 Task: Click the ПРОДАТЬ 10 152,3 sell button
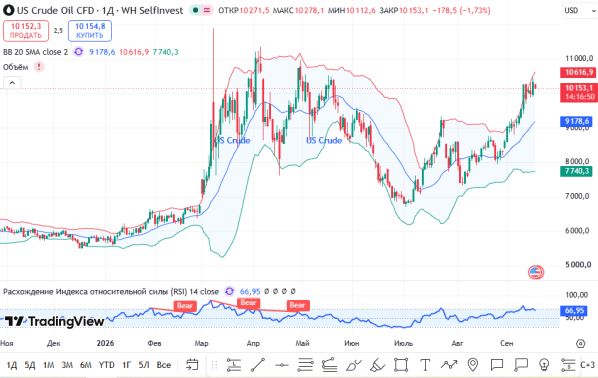26,31
